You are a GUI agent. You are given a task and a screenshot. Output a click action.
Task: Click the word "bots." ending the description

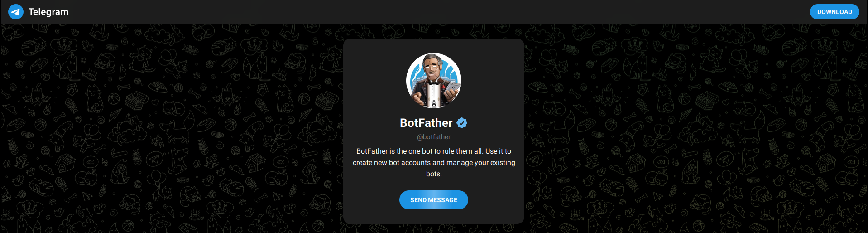click(433, 174)
